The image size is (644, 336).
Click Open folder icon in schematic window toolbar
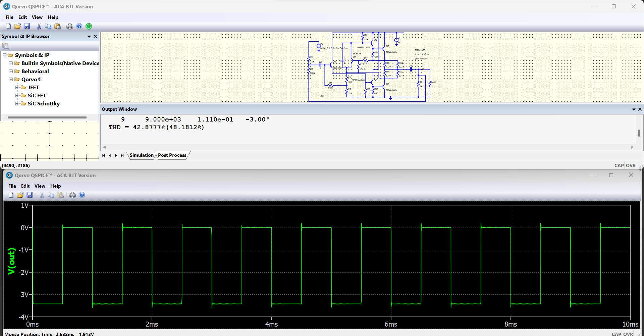tap(17, 26)
